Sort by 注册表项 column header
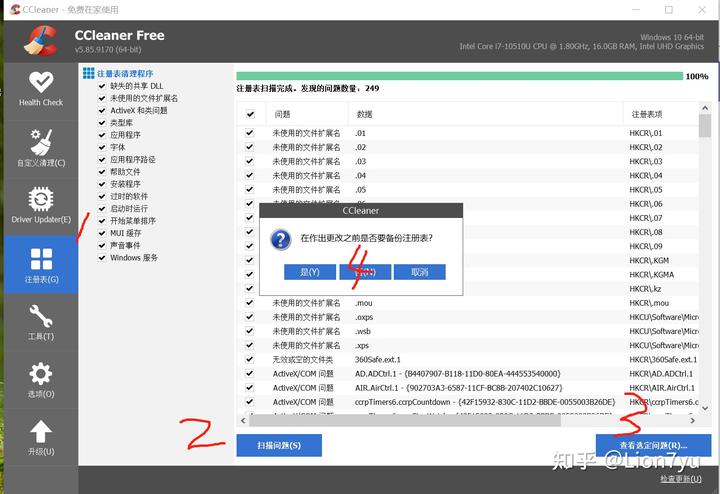The width and height of the screenshot is (720, 494). [661, 114]
